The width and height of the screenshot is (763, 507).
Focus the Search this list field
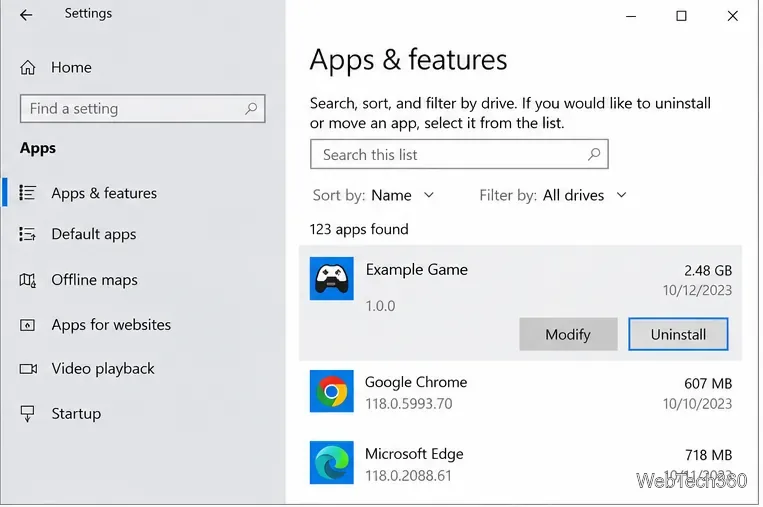(459, 154)
